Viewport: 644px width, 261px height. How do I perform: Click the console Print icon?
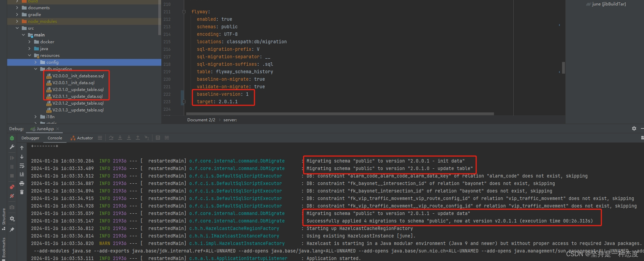click(x=22, y=183)
